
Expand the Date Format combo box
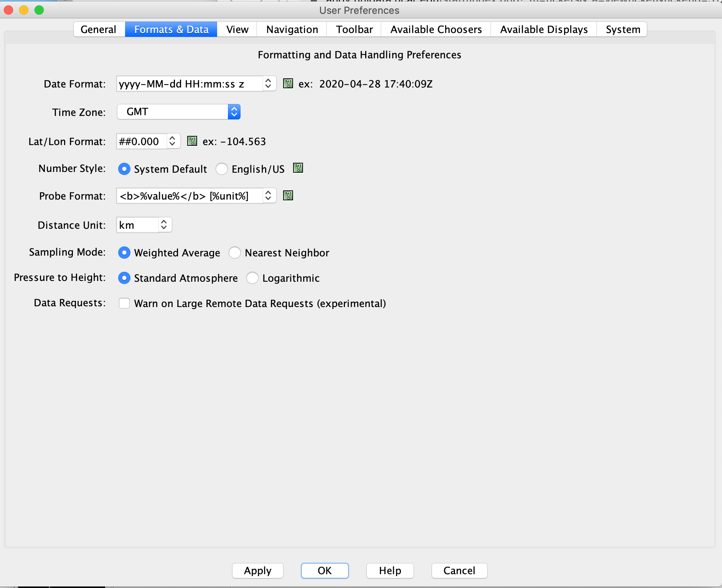pyautogui.click(x=269, y=84)
